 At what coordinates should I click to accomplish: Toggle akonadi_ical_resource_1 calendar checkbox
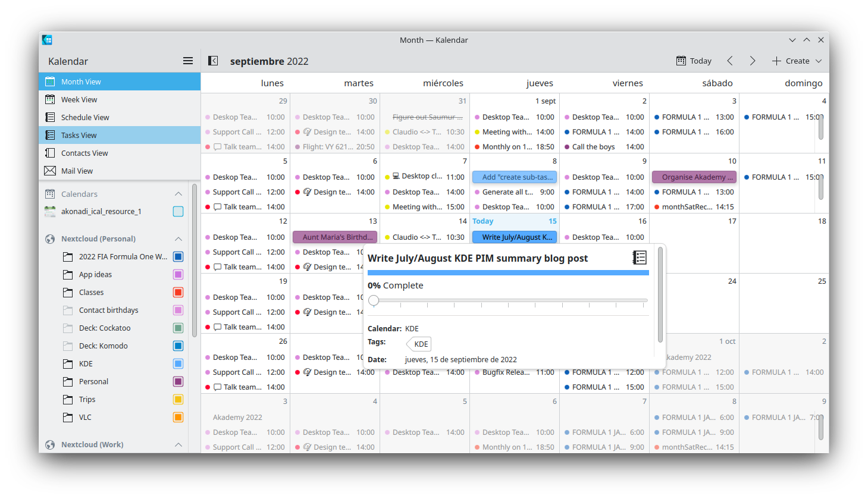[x=178, y=211]
